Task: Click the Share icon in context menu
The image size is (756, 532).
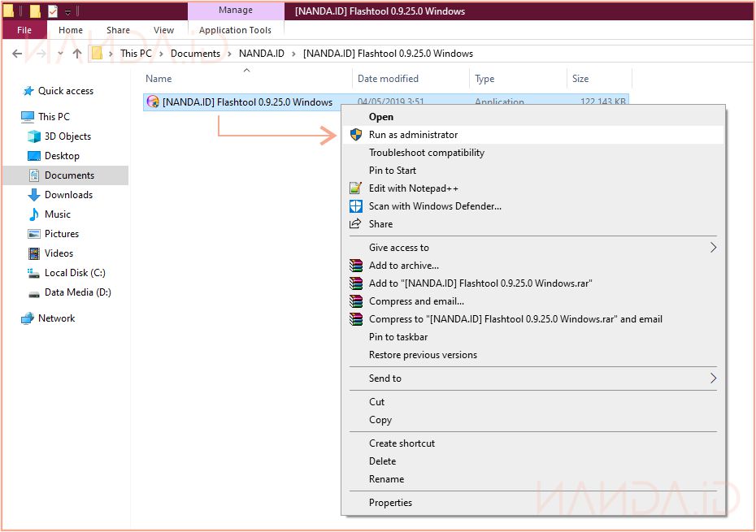Action: pos(355,224)
